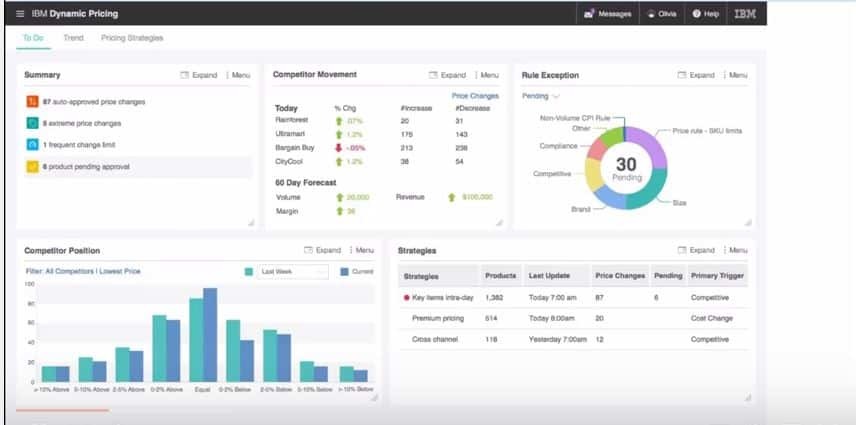Click blue frequent change limit icon
Screen dimensions: 856x425
33,145
